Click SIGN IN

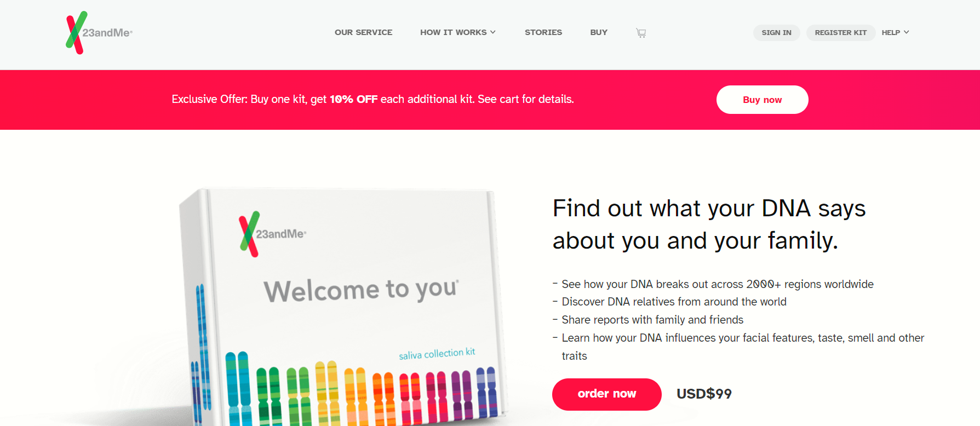776,32
